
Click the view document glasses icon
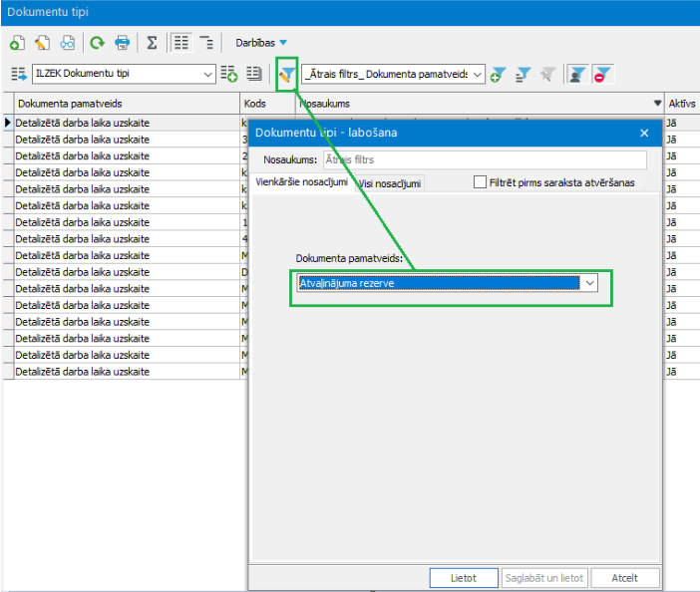click(x=68, y=43)
